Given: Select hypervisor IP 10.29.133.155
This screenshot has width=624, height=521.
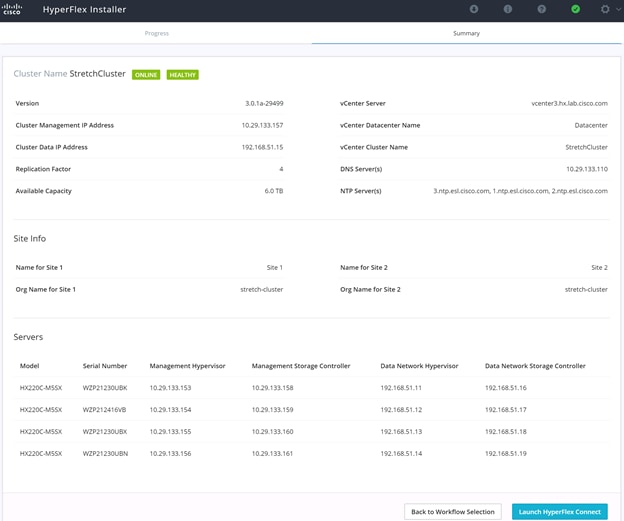Looking at the screenshot, I should pyautogui.click(x=170, y=431).
